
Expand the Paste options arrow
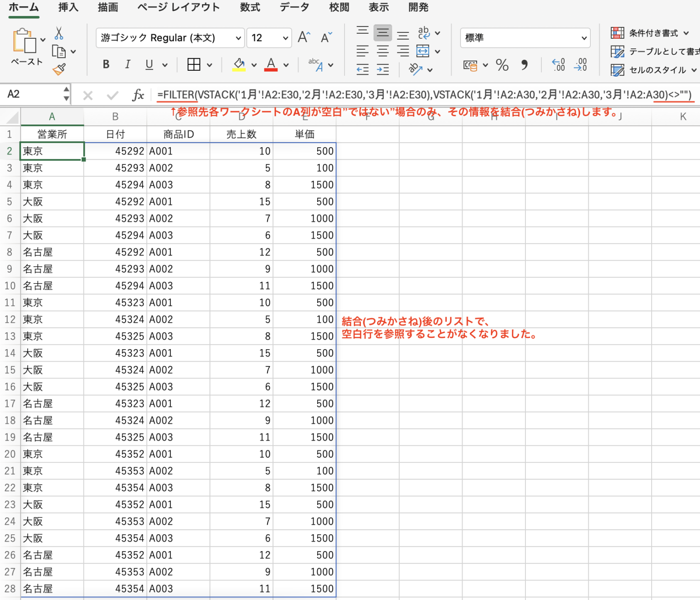point(43,40)
